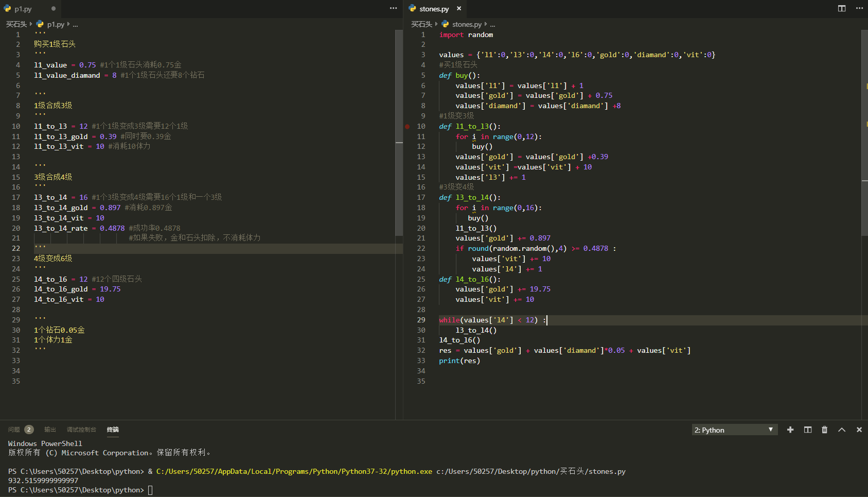
Task: Remove the breakpoint on line 10
Action: pyautogui.click(x=408, y=126)
